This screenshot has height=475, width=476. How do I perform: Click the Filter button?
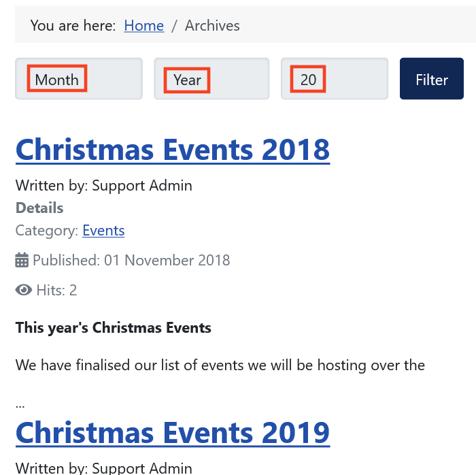click(432, 79)
